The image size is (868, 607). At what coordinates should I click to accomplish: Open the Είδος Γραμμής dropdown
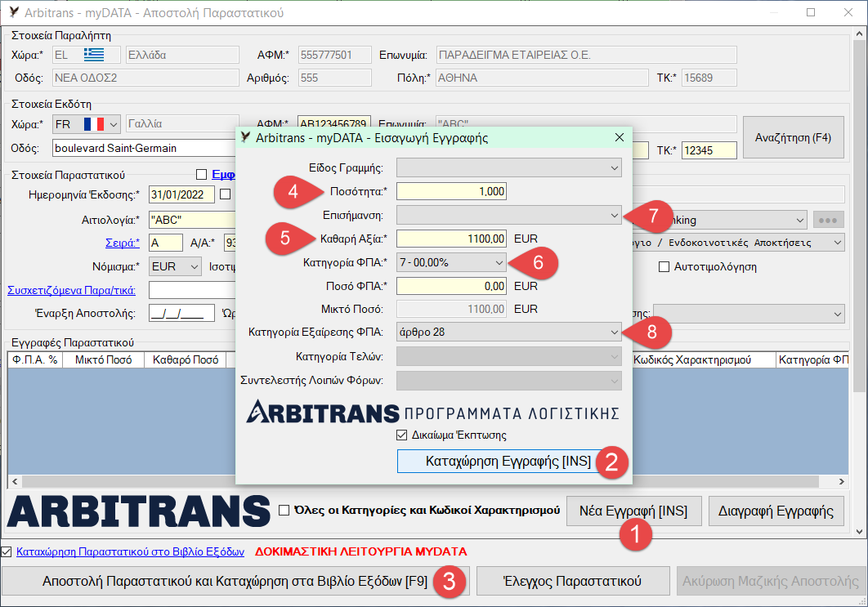point(508,167)
